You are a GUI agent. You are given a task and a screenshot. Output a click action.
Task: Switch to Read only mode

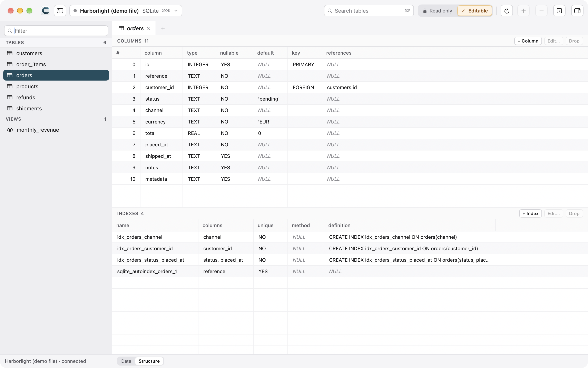point(438,11)
